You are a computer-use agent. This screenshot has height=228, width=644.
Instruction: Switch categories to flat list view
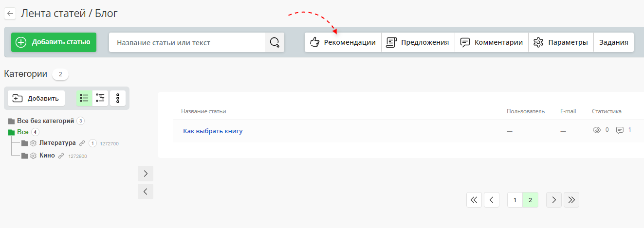point(84,98)
